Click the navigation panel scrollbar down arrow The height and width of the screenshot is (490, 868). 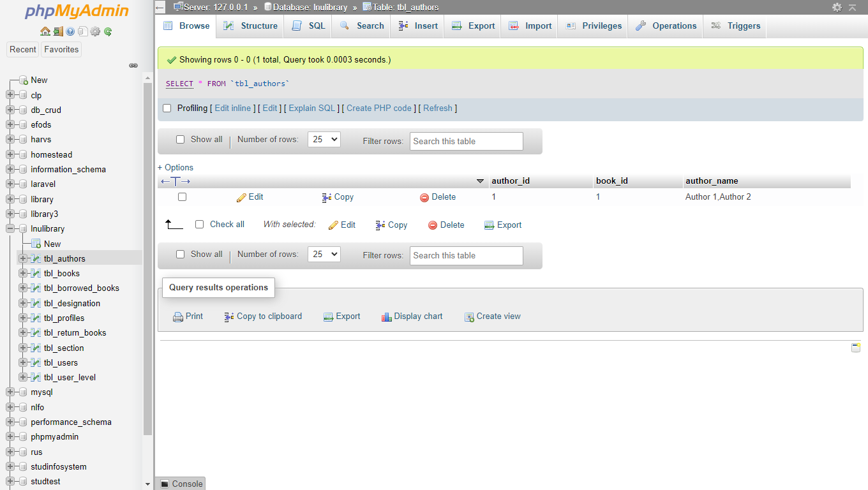tap(148, 484)
